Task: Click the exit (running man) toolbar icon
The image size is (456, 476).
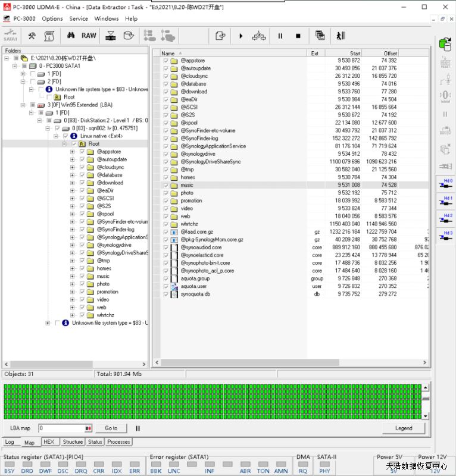Action: [x=340, y=36]
